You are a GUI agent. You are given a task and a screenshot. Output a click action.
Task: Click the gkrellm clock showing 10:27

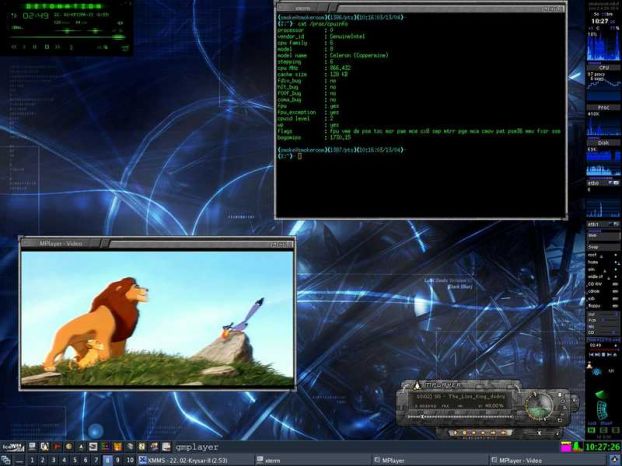click(x=599, y=21)
